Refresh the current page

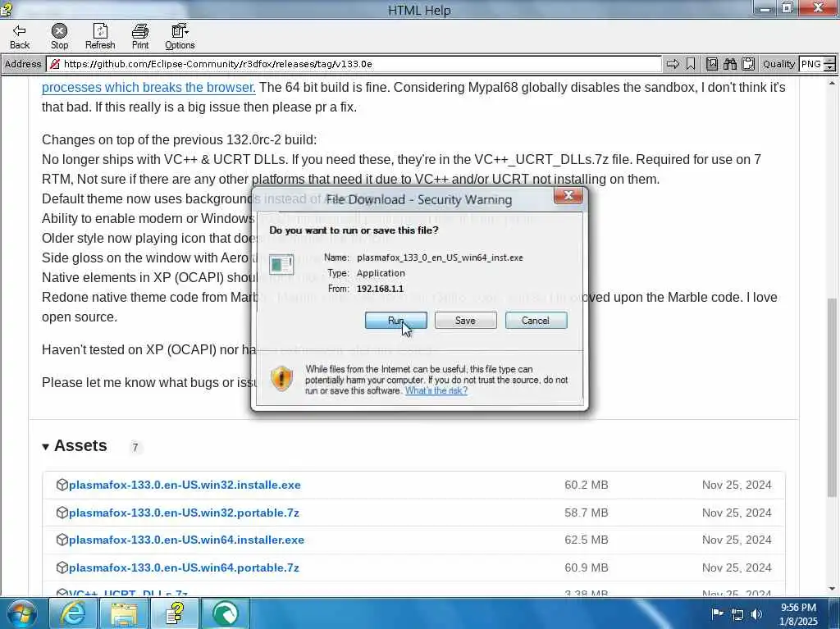pos(100,36)
